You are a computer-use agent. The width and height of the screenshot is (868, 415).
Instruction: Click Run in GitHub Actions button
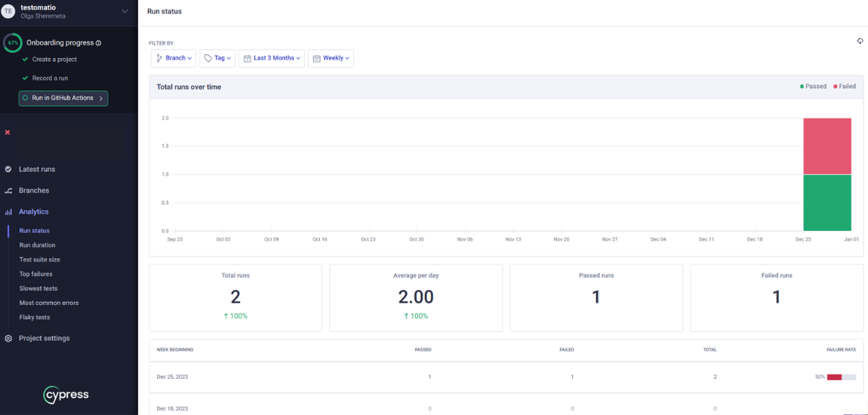point(63,98)
